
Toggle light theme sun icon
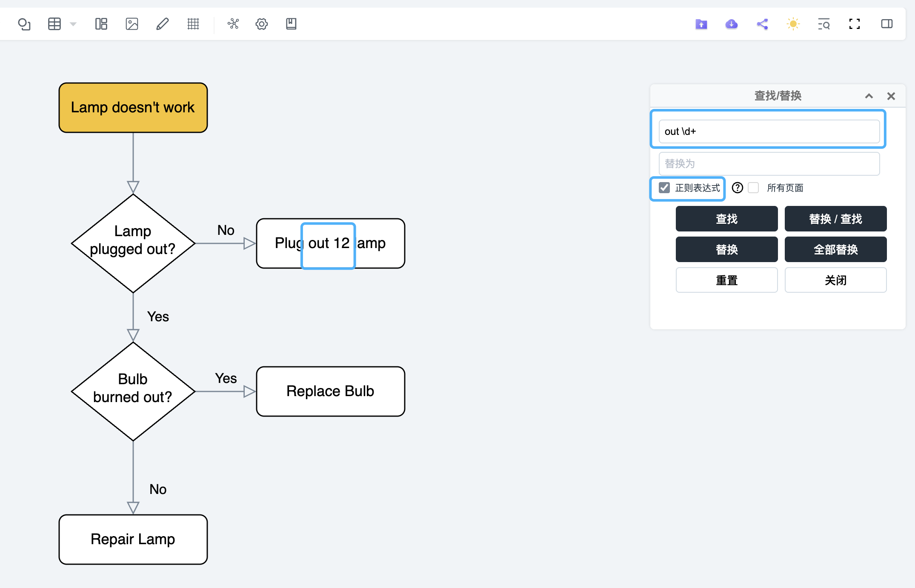click(x=793, y=24)
